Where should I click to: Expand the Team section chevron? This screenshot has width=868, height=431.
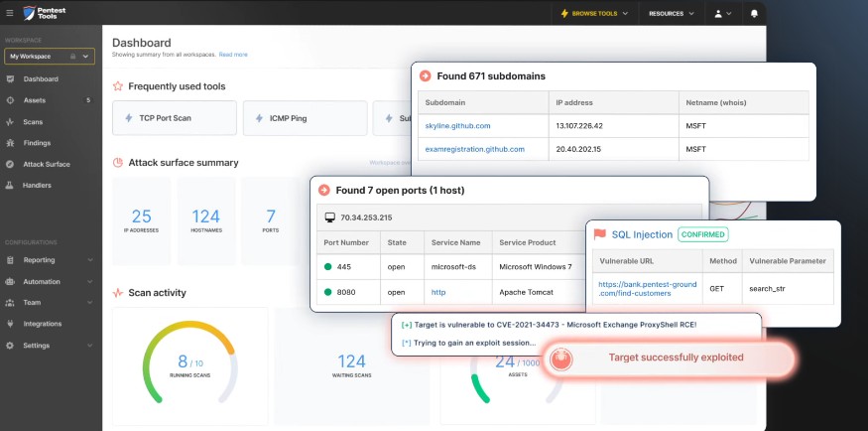90,303
